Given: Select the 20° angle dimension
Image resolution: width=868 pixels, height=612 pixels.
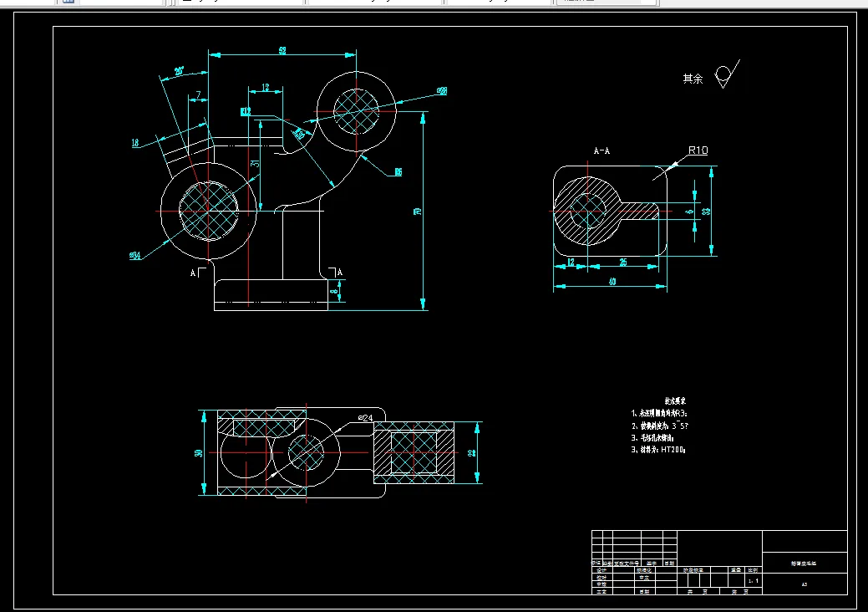Looking at the screenshot, I should (x=180, y=71).
